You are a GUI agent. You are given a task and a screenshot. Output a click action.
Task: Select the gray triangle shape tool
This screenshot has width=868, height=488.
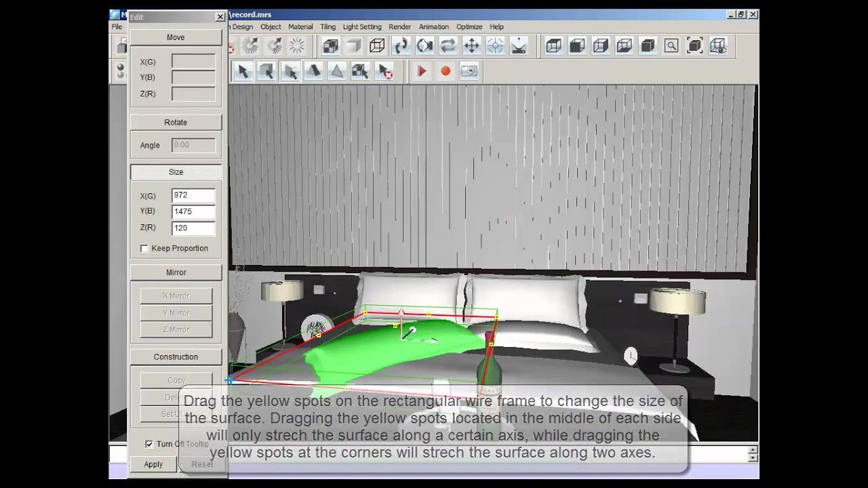337,70
